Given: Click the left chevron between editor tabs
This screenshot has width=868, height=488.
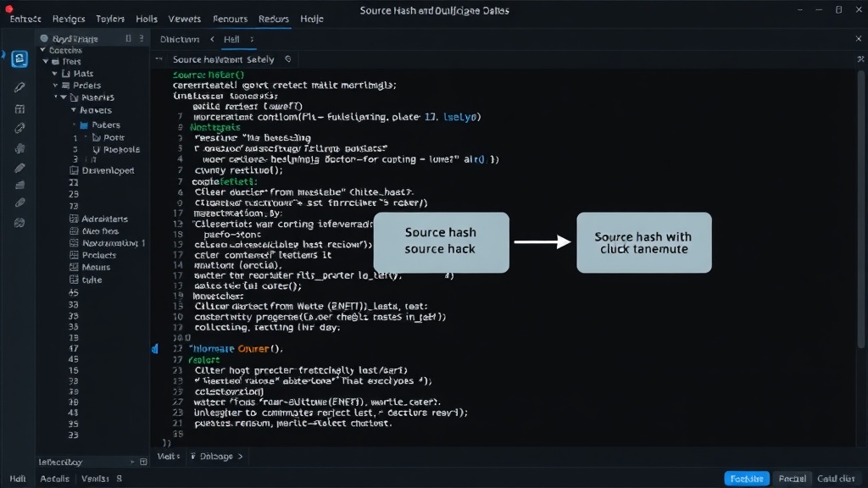Looking at the screenshot, I should (x=212, y=39).
